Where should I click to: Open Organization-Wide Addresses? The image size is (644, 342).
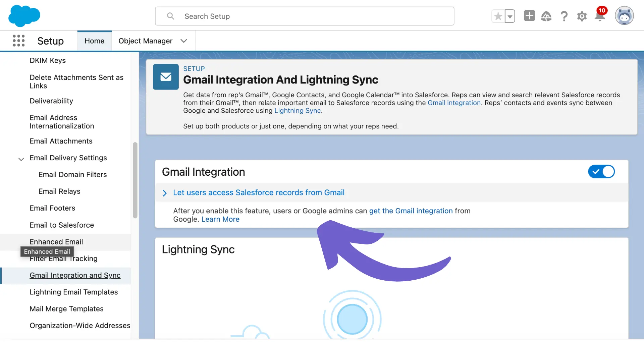tap(80, 326)
